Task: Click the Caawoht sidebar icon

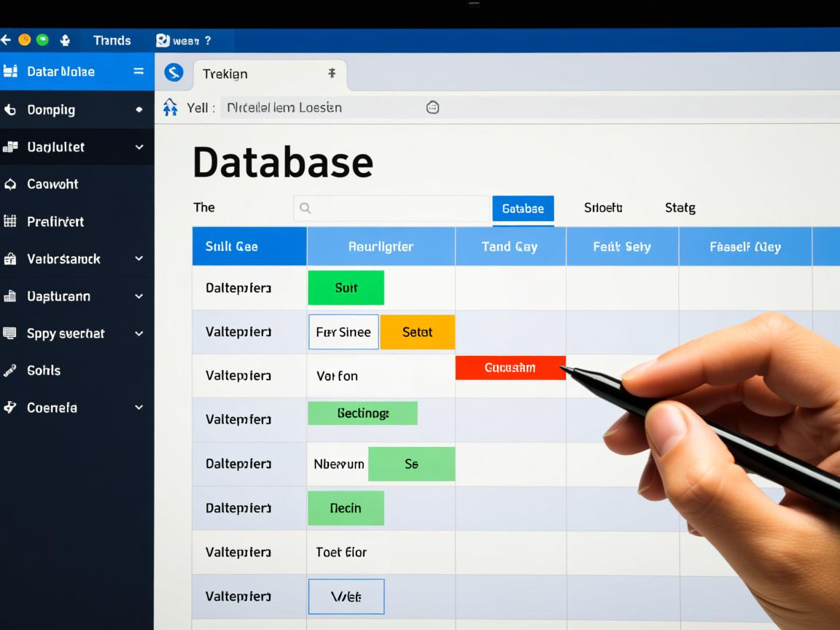Action: pos(10,184)
